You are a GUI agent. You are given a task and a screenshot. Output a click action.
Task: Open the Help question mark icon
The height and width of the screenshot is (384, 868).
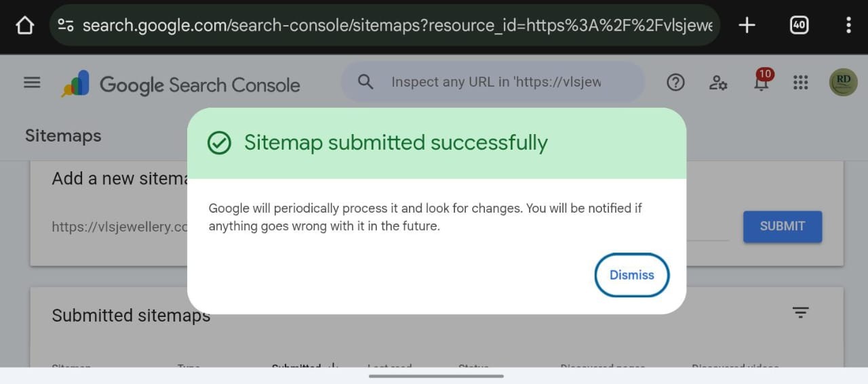click(675, 83)
